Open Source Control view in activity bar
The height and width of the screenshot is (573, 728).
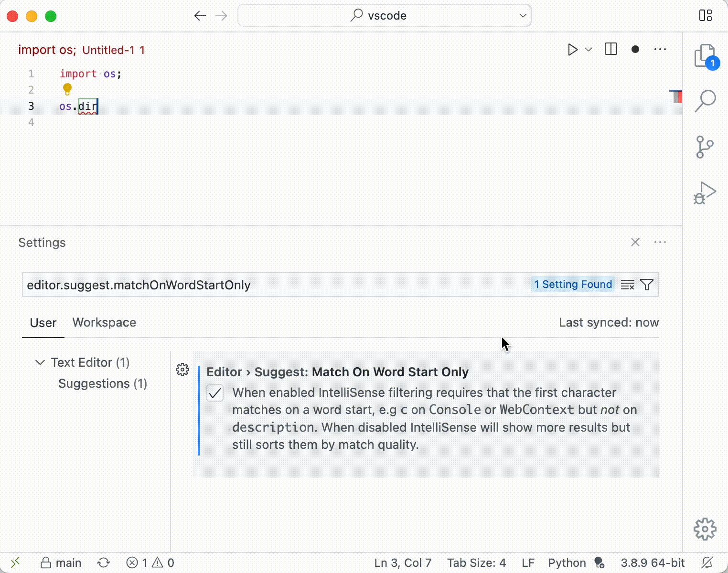click(705, 147)
